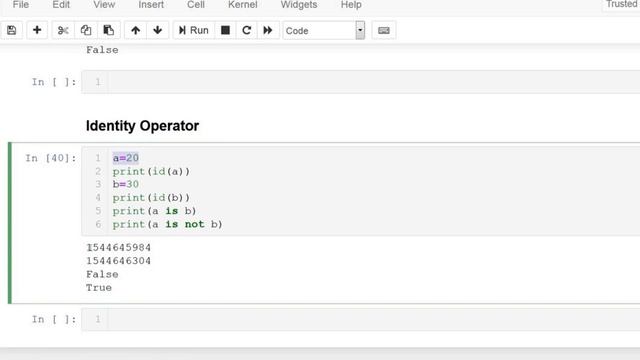Click output value 1544645984
Viewport: 640px width, 360px height.
click(118, 247)
